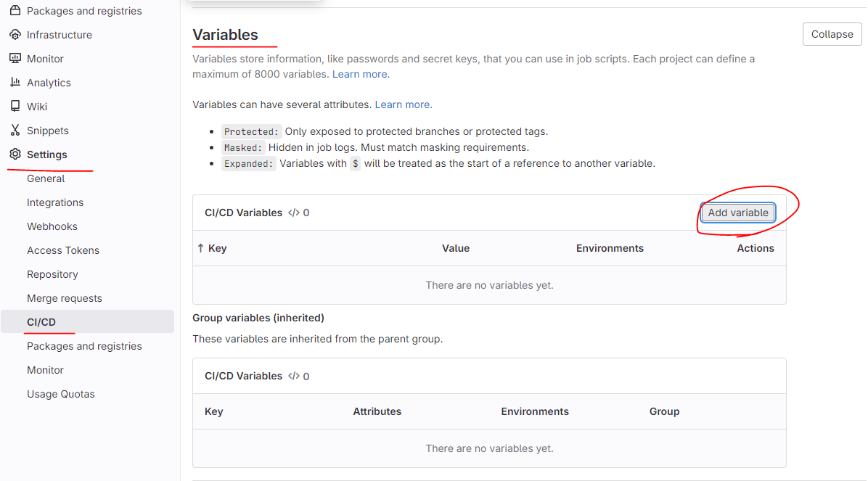This screenshot has width=868, height=481.
Task: Navigate to Merge requests settings
Action: point(65,298)
